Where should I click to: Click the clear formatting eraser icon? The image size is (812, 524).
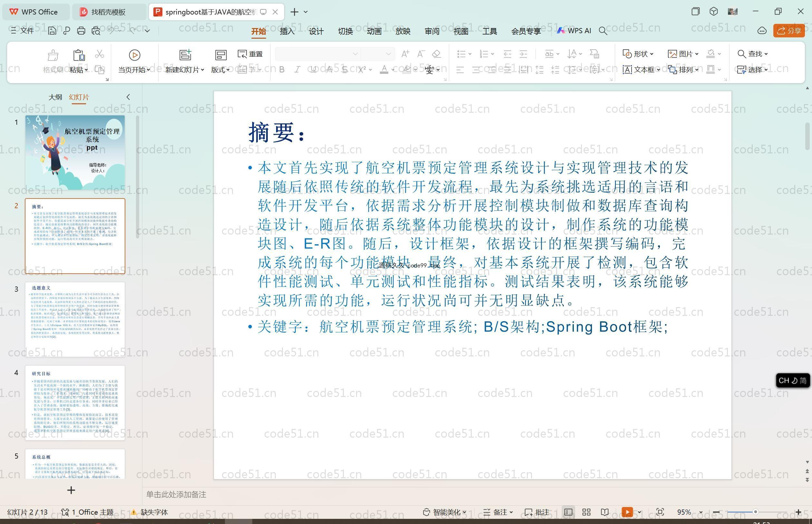point(436,54)
